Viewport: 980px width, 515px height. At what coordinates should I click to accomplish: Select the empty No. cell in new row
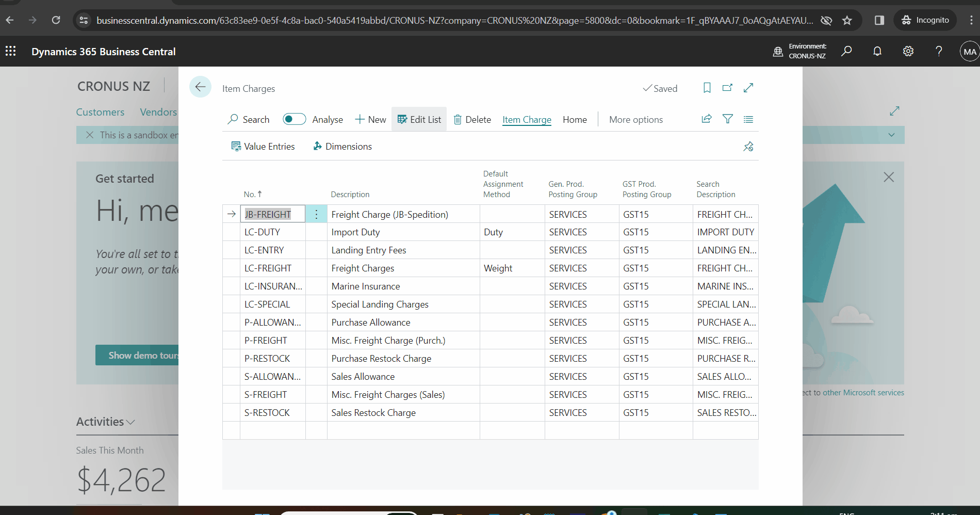272,430
